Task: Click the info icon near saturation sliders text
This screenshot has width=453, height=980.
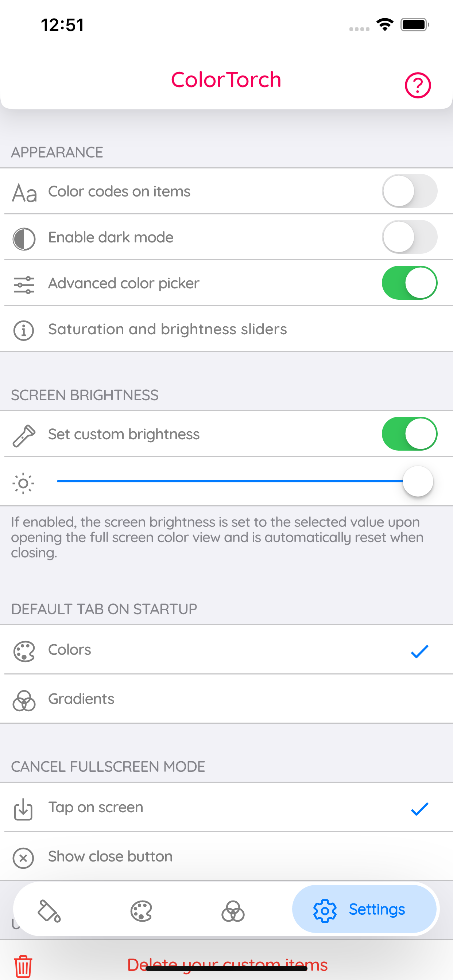Action: point(24,330)
